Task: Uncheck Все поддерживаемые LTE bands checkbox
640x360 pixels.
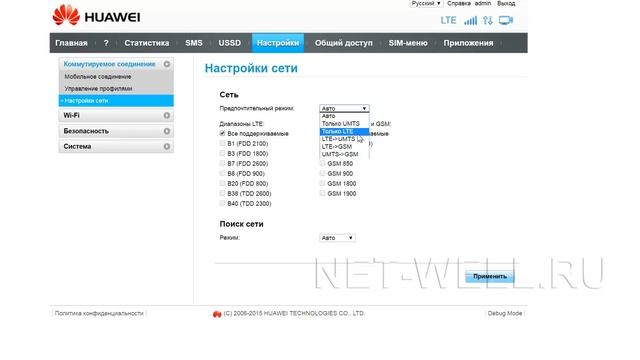Action: pos(222,133)
